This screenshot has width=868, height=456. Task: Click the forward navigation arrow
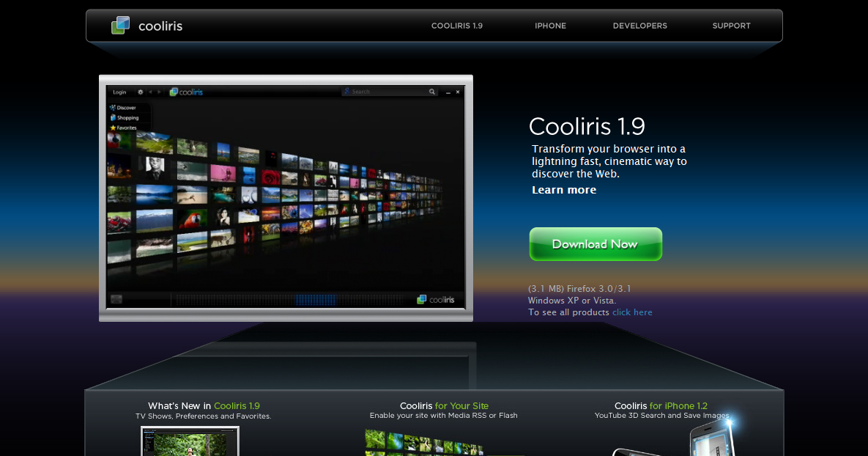click(x=160, y=92)
